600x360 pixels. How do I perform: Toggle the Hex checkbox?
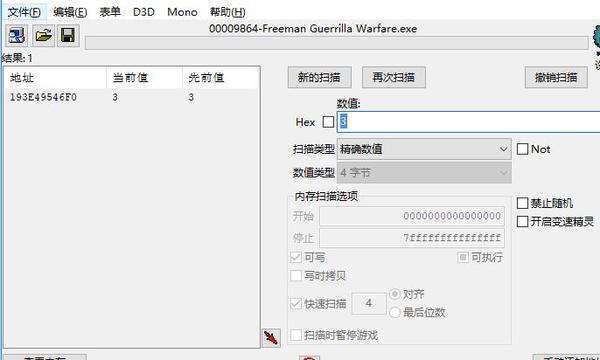pyautogui.click(x=328, y=122)
